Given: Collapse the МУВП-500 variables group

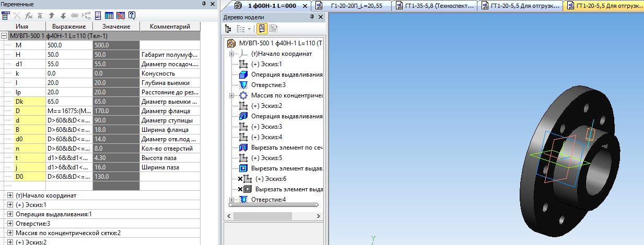Looking at the screenshot, I should coord(5,36).
